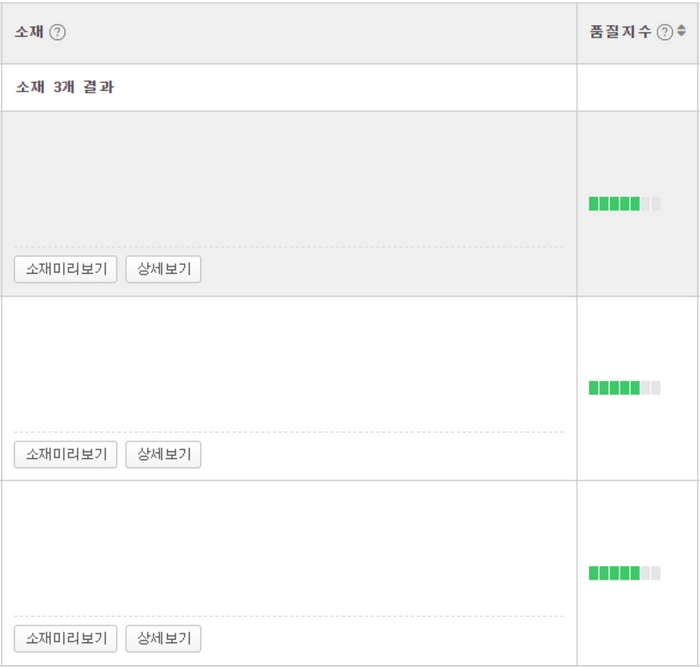The height and width of the screenshot is (667, 700).
Task: Sort by 품질지수 using the arrow icon
Action: point(681,32)
